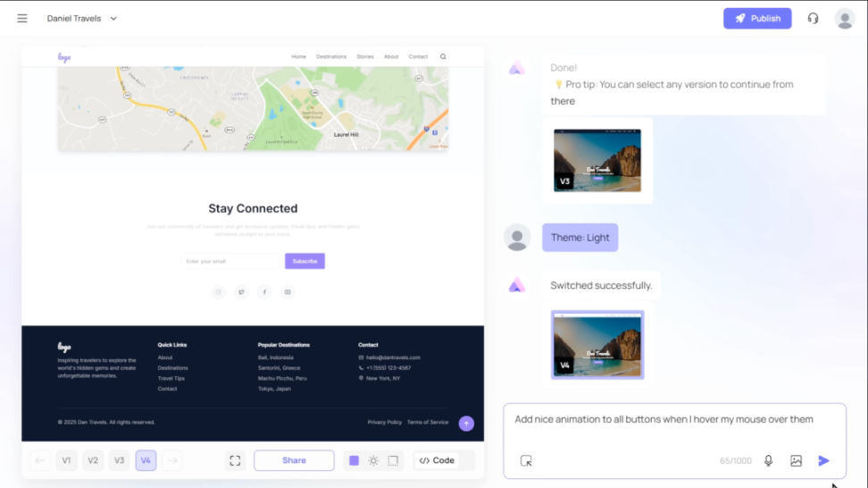Click the map in the preview
Image resolution: width=868 pixels, height=488 pixels.
pos(253,108)
